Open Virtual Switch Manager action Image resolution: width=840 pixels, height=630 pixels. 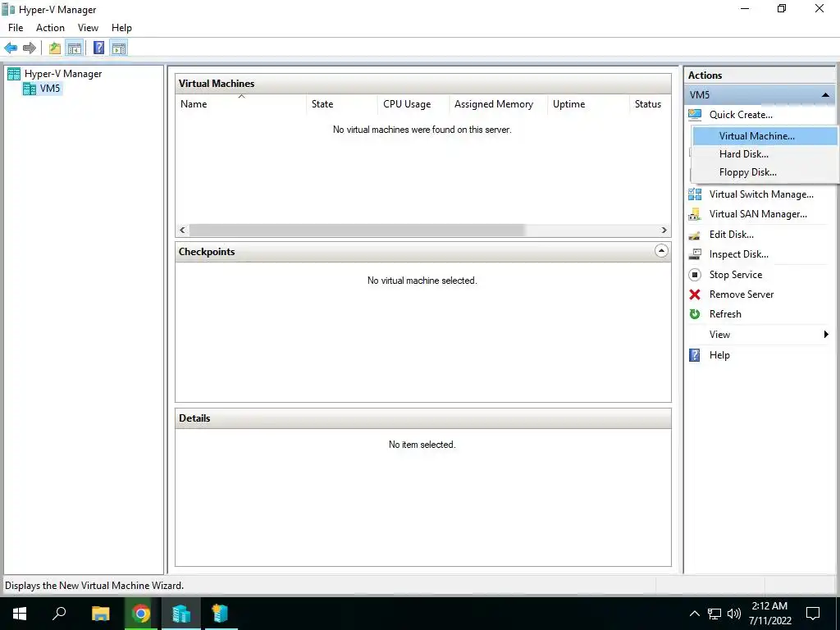point(761,194)
